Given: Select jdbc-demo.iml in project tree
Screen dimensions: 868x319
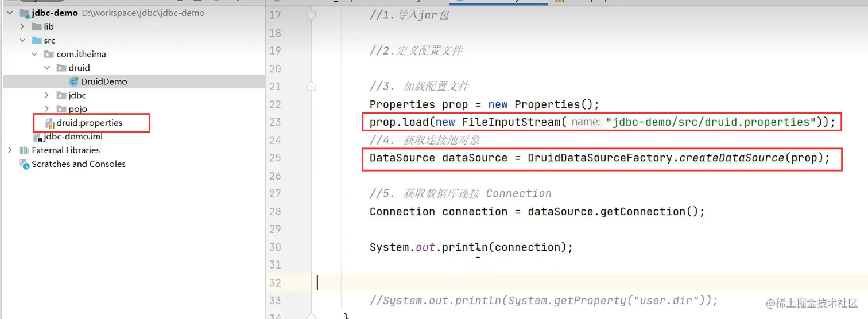Looking at the screenshot, I should point(73,137).
